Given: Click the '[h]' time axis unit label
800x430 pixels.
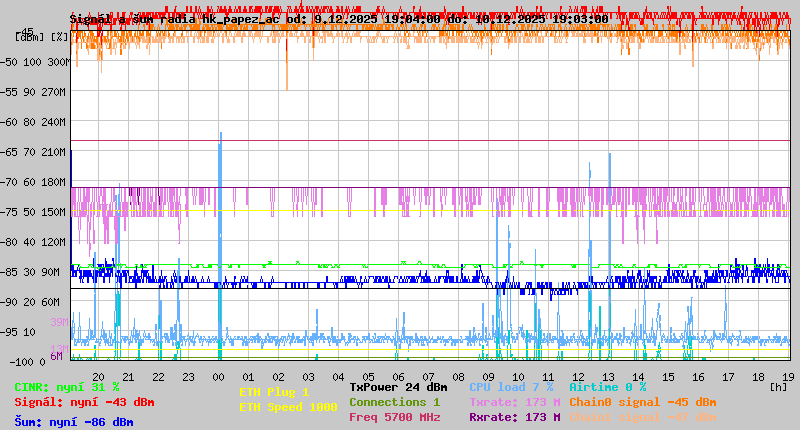Looking at the screenshot, I should pos(779,387).
